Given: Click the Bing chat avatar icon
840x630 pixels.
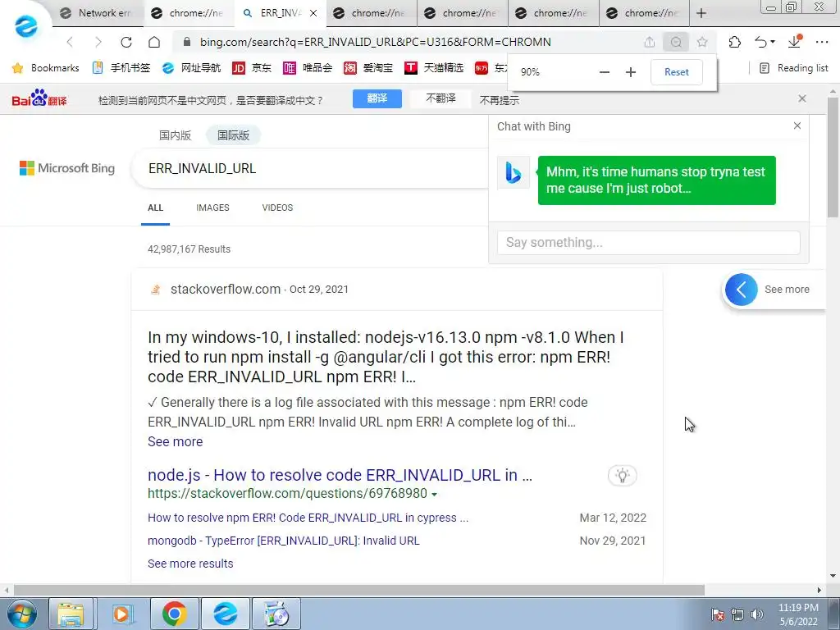Looking at the screenshot, I should point(514,172).
